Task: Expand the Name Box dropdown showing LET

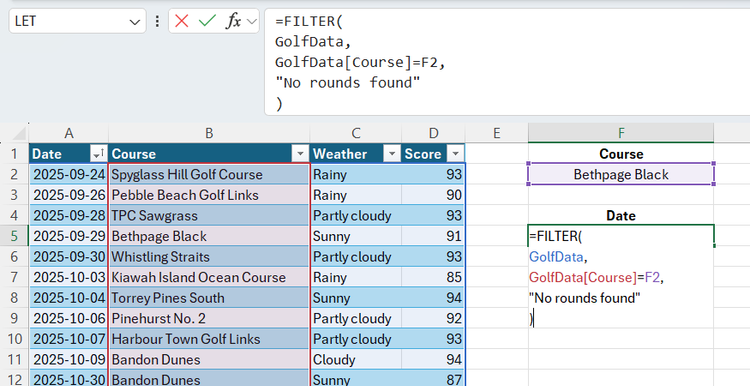Action: [134, 22]
